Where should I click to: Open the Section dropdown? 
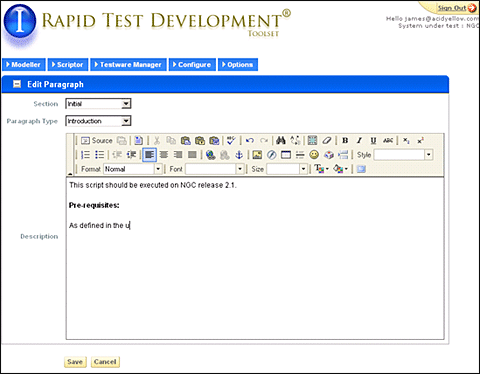(x=98, y=104)
